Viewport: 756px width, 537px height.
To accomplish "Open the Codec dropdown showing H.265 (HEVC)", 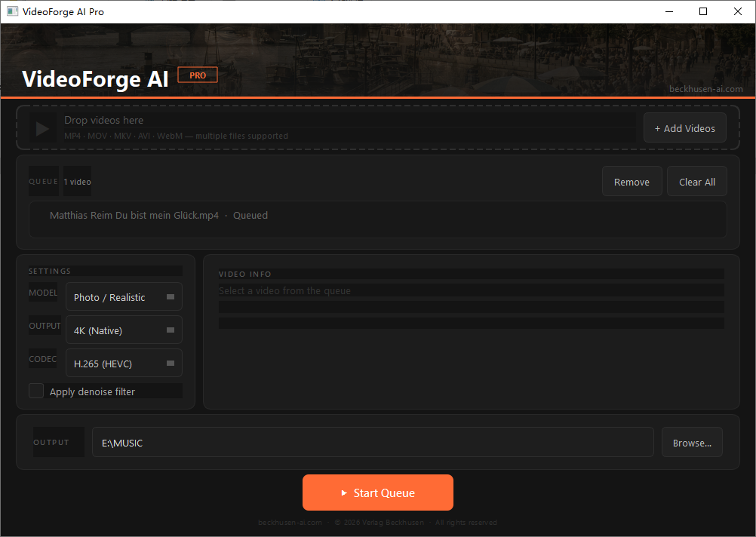I will tap(124, 363).
